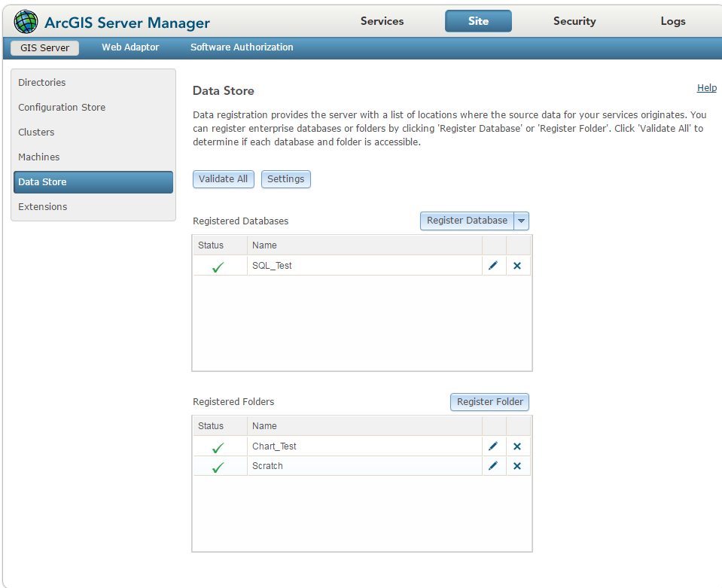
Task: Open the Software Authorization subtab
Action: point(242,47)
